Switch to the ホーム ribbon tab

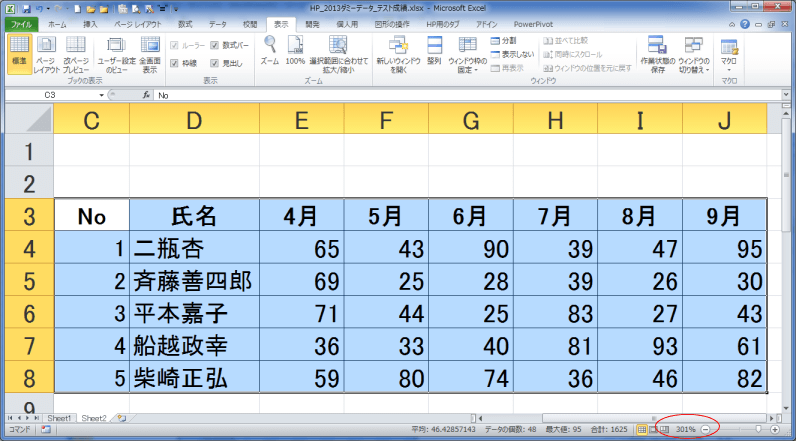click(57, 24)
